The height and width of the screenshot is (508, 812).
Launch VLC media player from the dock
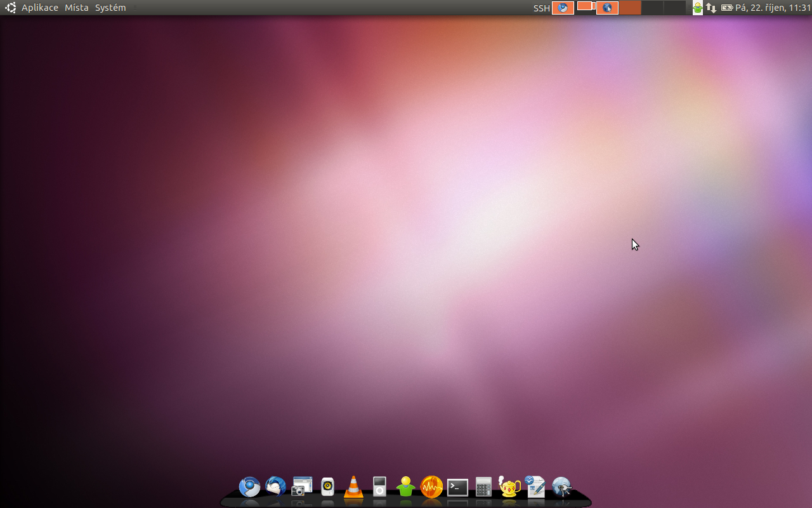353,486
